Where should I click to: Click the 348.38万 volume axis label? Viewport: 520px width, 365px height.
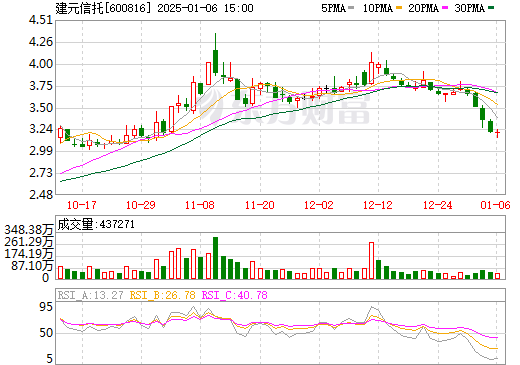point(29,230)
